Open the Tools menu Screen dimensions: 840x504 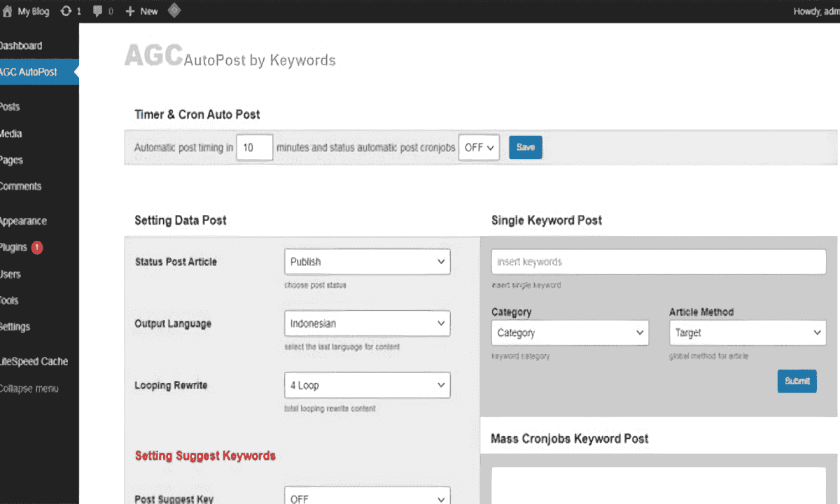point(9,300)
